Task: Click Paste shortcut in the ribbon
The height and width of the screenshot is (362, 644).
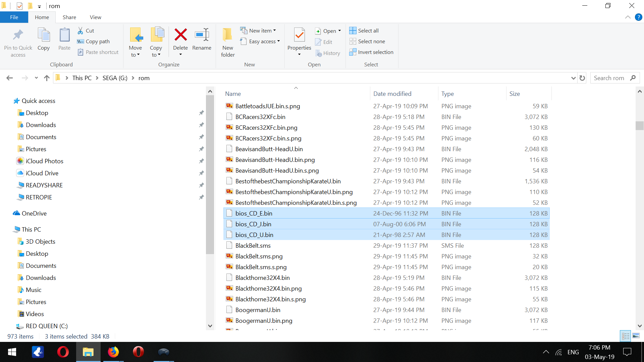Action: tap(98, 52)
